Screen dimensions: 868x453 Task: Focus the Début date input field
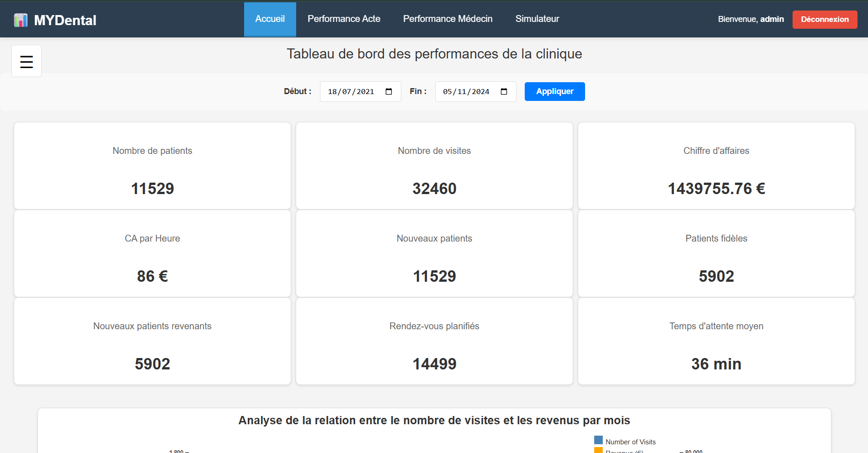pyautogui.click(x=351, y=92)
